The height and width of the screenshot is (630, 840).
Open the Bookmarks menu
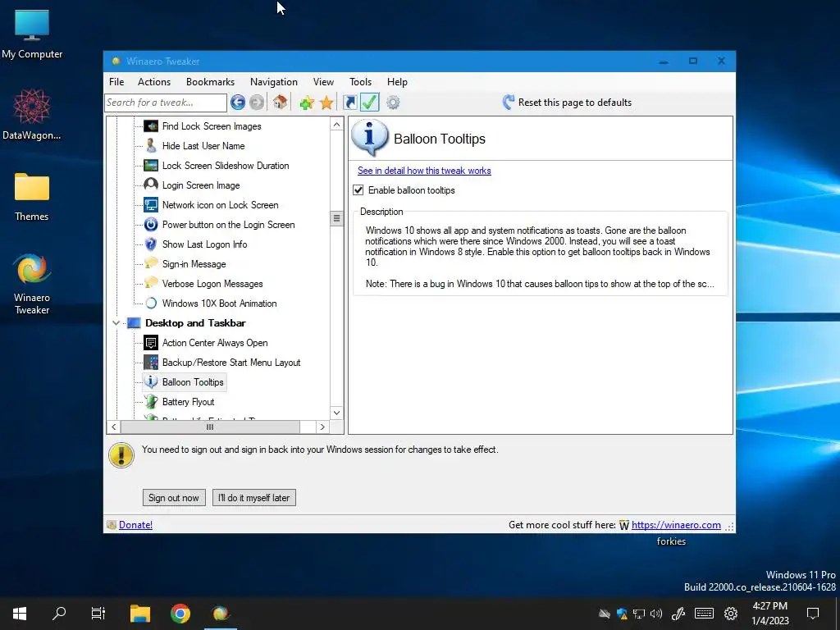coord(210,82)
